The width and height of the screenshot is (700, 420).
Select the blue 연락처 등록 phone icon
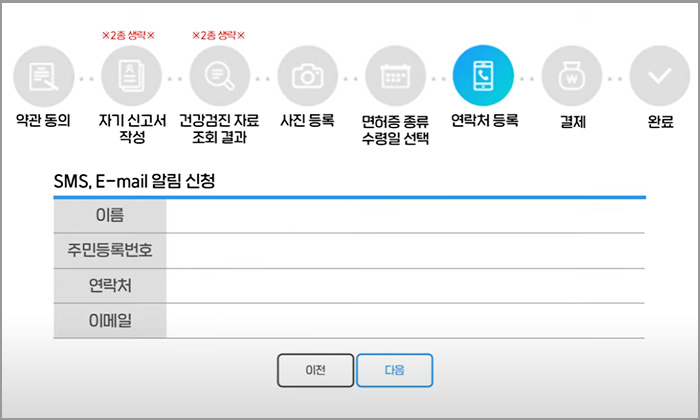point(483,75)
